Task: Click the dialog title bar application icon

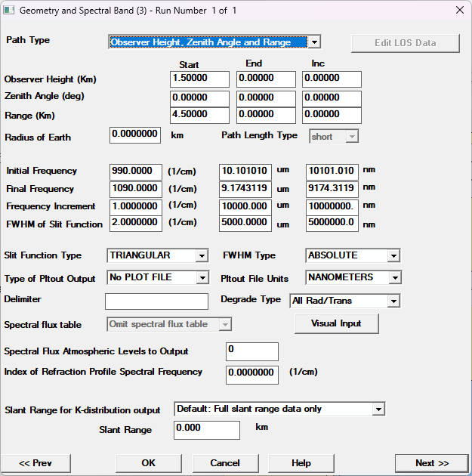Action: point(8,10)
